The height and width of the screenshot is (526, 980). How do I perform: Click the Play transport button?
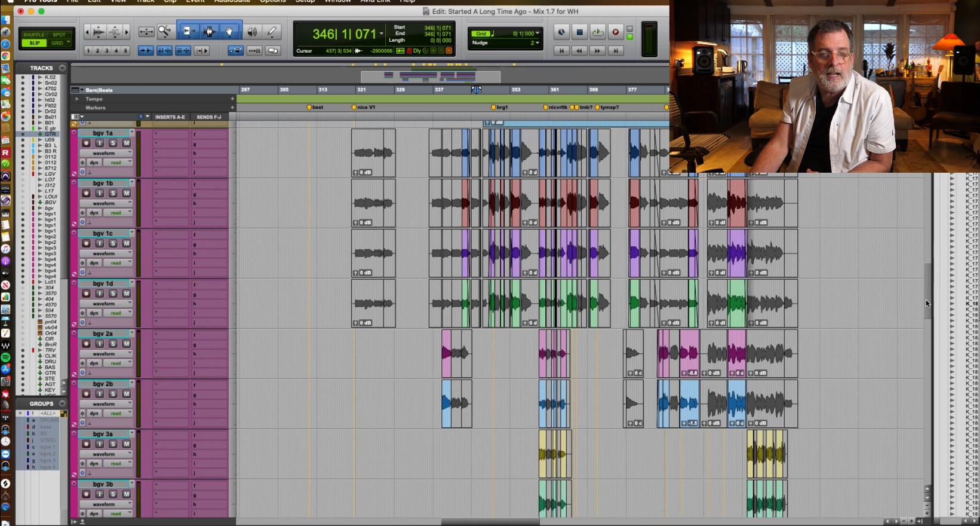(597, 32)
